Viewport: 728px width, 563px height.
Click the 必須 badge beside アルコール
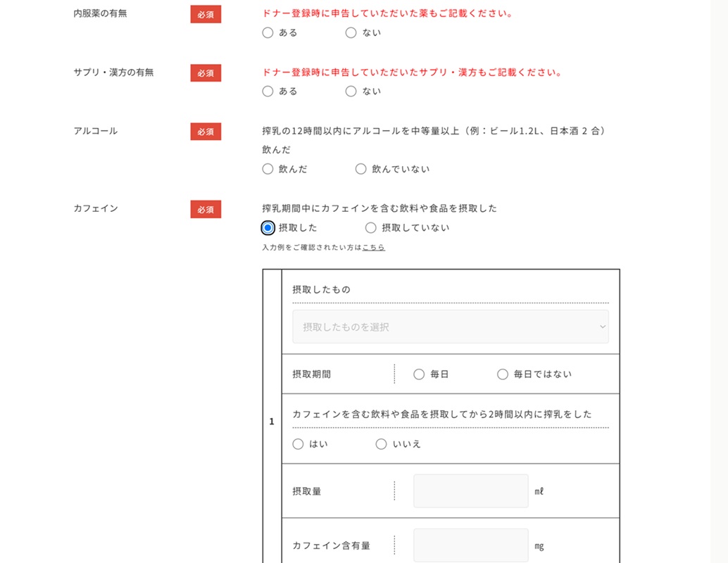coord(206,132)
